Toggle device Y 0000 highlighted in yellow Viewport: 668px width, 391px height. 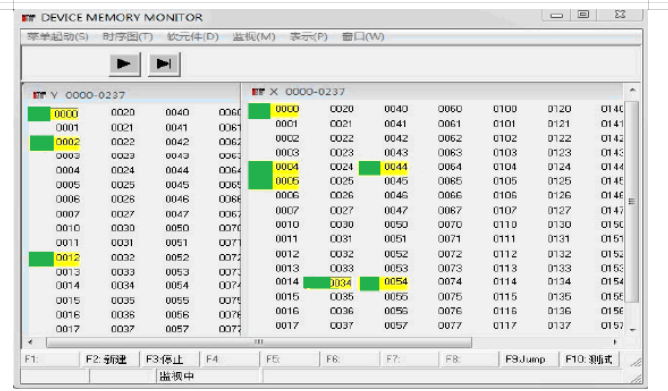pyautogui.click(x=66, y=114)
